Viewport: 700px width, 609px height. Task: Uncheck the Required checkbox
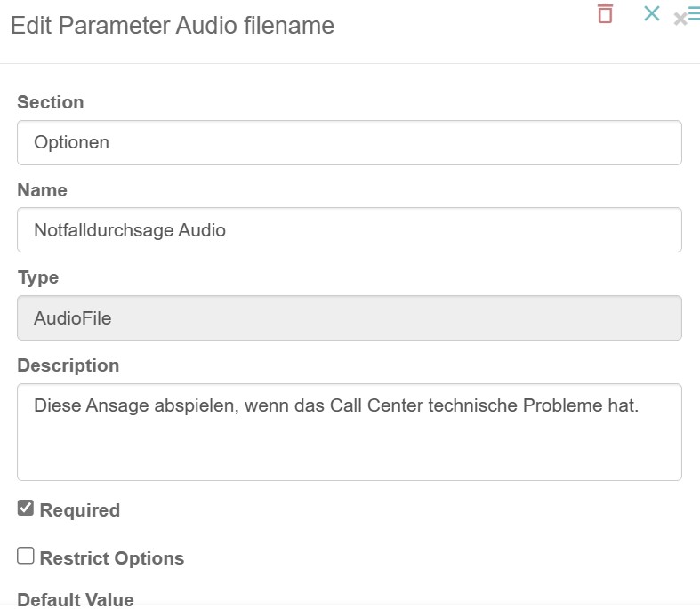[x=26, y=509]
